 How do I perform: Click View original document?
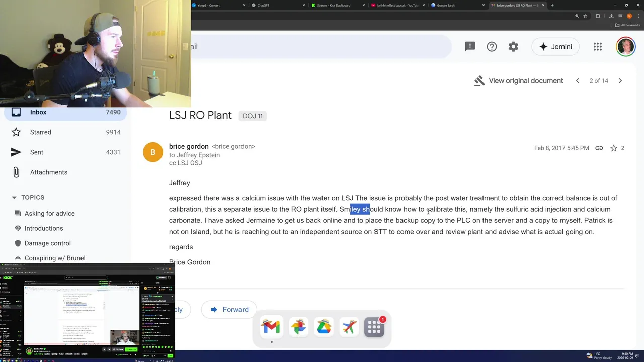pyautogui.click(x=519, y=80)
